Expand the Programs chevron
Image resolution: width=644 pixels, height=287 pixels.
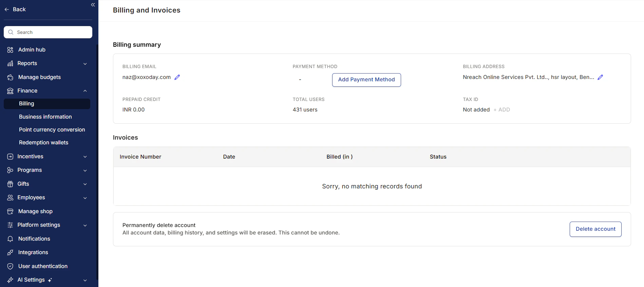click(85, 170)
